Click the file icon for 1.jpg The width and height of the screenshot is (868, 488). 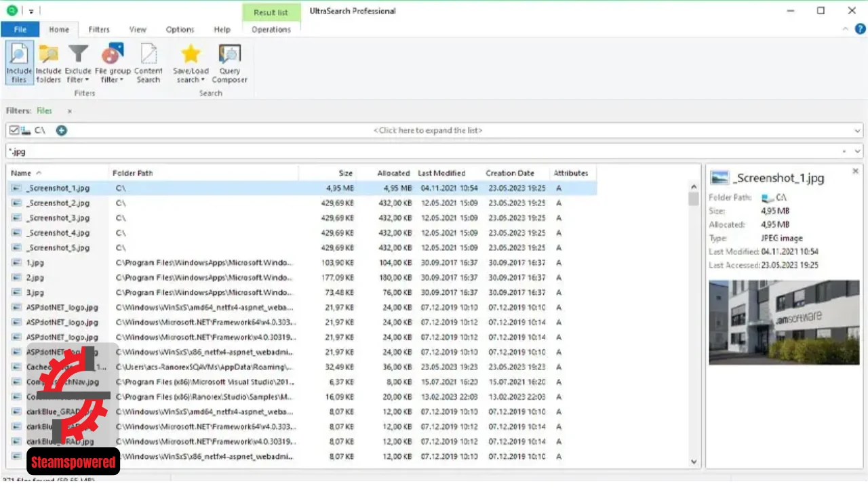click(16, 263)
